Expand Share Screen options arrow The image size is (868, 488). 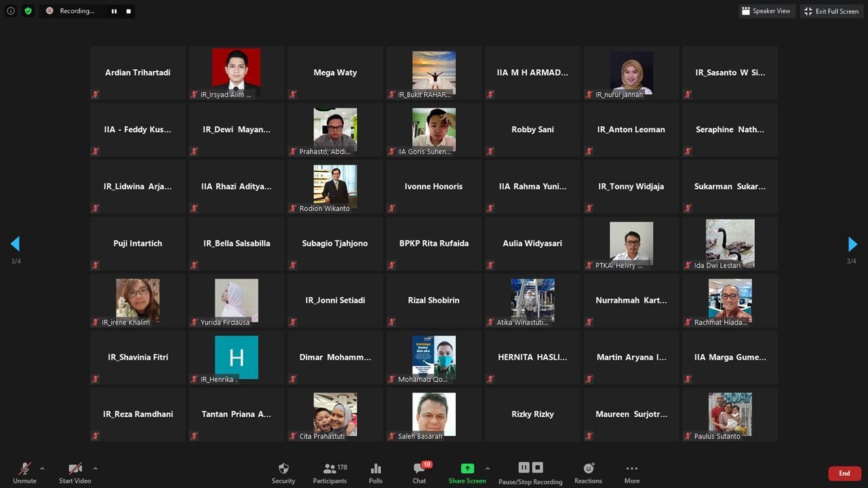coord(488,468)
